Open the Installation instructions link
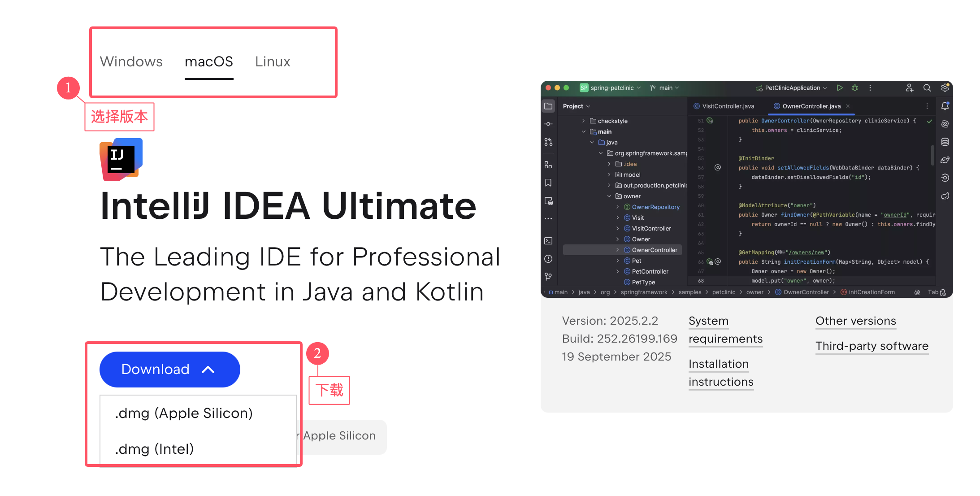Viewport: 980px width, 496px height. [721, 373]
